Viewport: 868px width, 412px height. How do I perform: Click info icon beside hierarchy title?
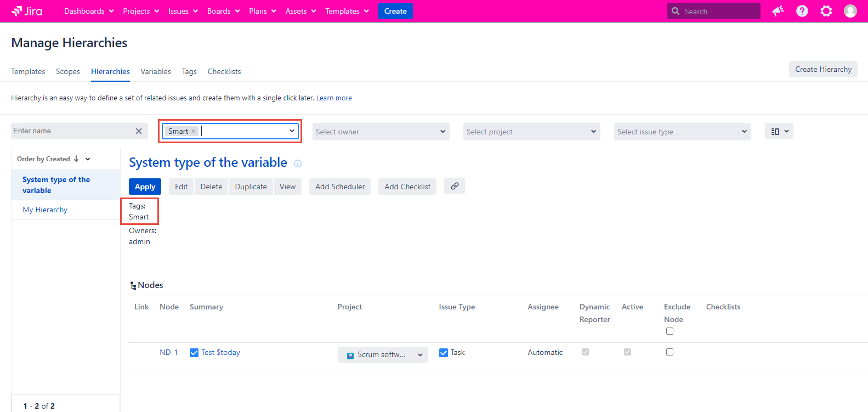[x=298, y=163]
